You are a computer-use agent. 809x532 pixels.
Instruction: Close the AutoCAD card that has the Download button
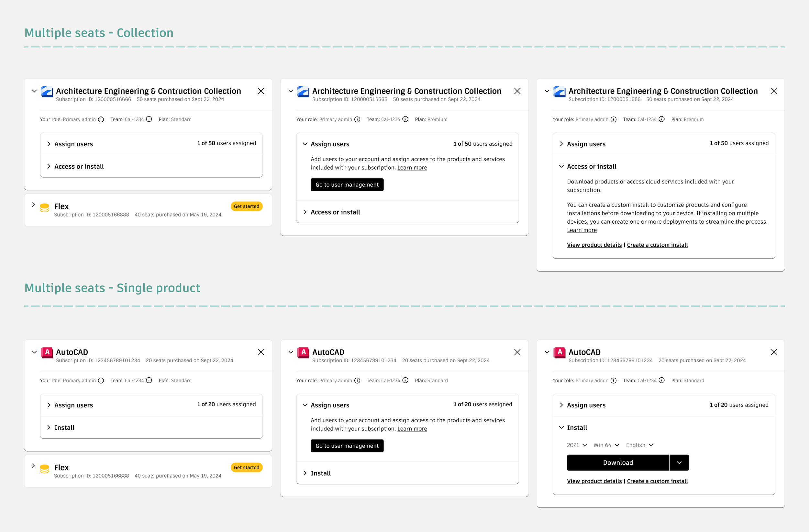[774, 352]
